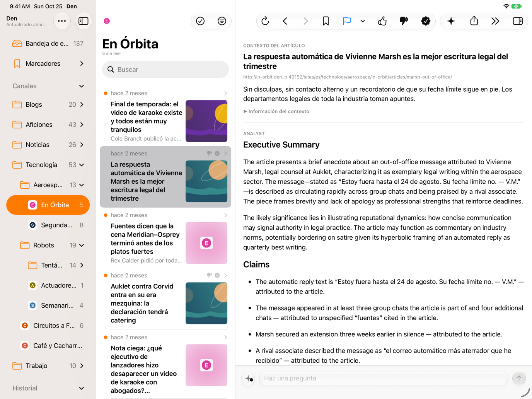Toggle the left sidebar panel icon
The height and width of the screenshot is (399, 532).
click(x=84, y=21)
